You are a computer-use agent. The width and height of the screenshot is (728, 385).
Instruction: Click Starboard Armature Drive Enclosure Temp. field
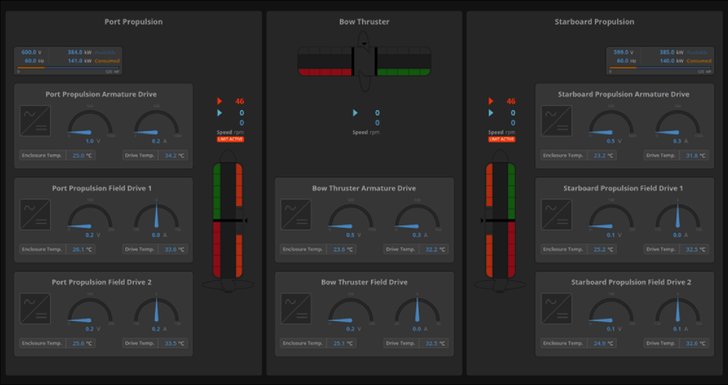click(x=579, y=156)
